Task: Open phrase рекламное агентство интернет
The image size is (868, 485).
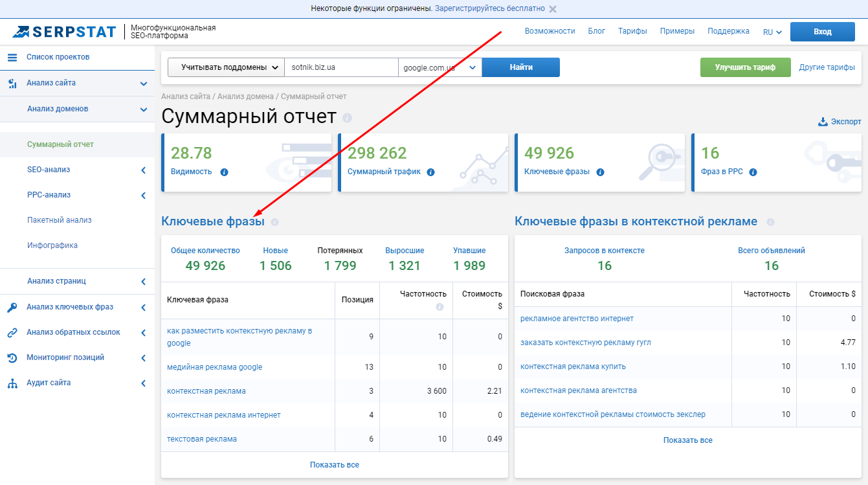Action: pos(577,319)
